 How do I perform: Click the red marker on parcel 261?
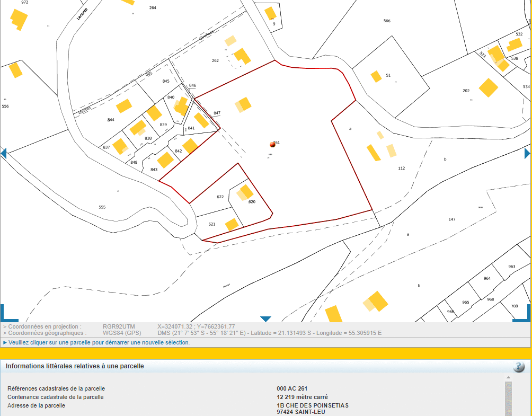(272, 144)
